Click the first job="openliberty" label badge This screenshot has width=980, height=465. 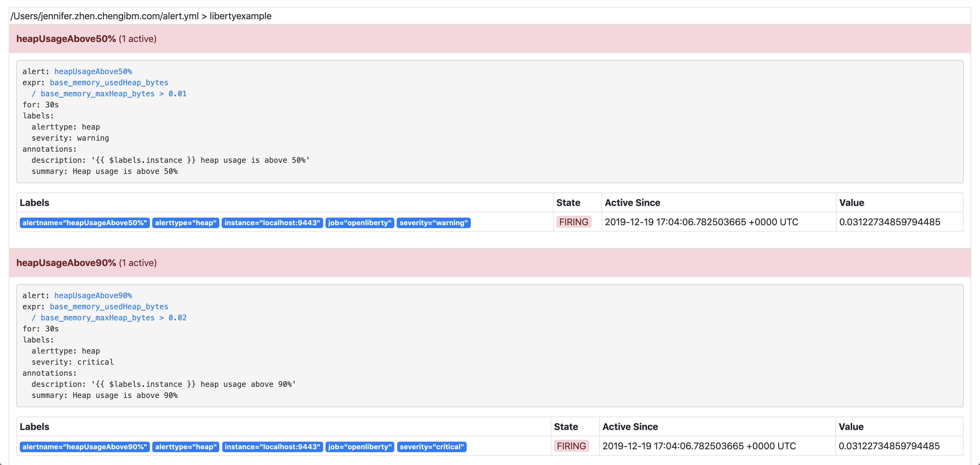click(360, 223)
